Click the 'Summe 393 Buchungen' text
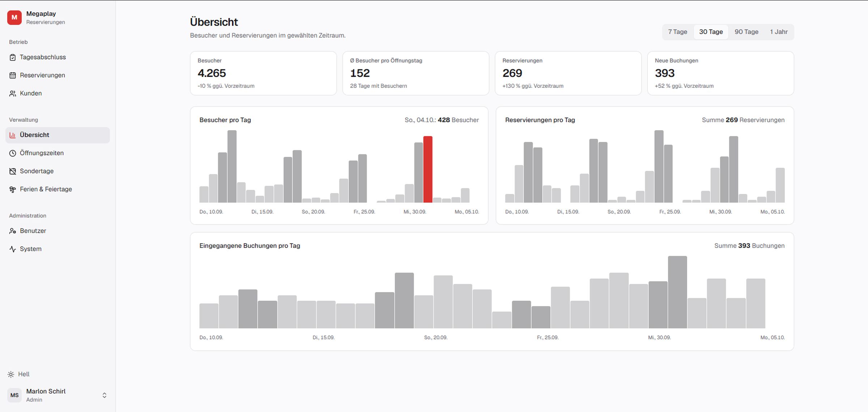Viewport: 868px width, 412px height. pyautogui.click(x=749, y=246)
